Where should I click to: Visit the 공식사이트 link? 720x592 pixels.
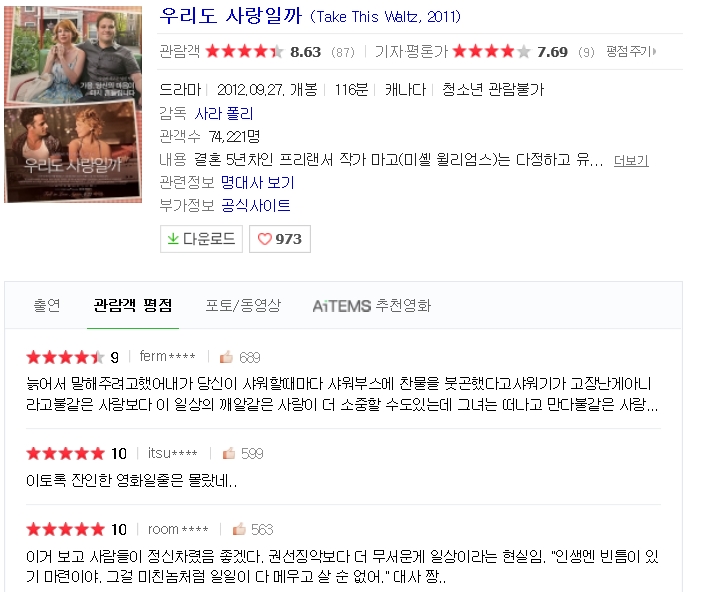[x=256, y=205]
